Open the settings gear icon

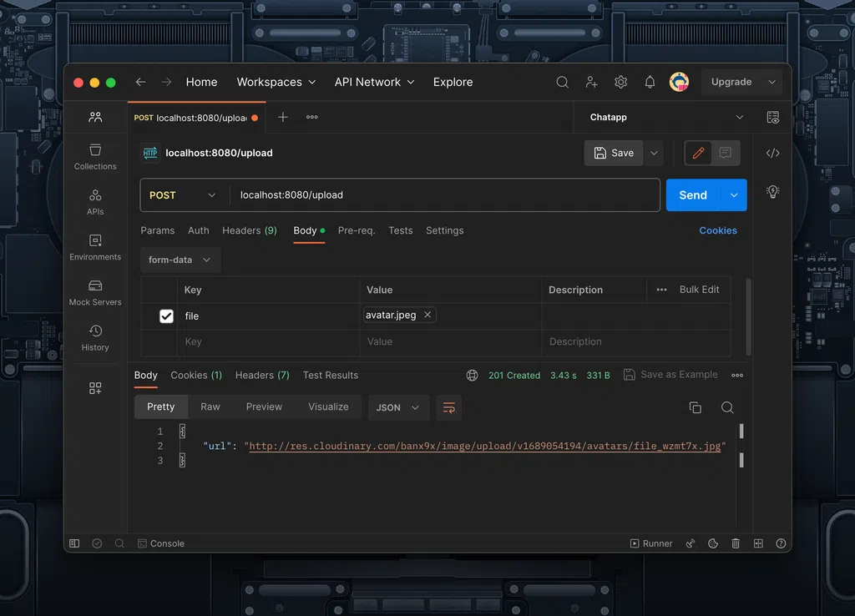pyautogui.click(x=620, y=83)
